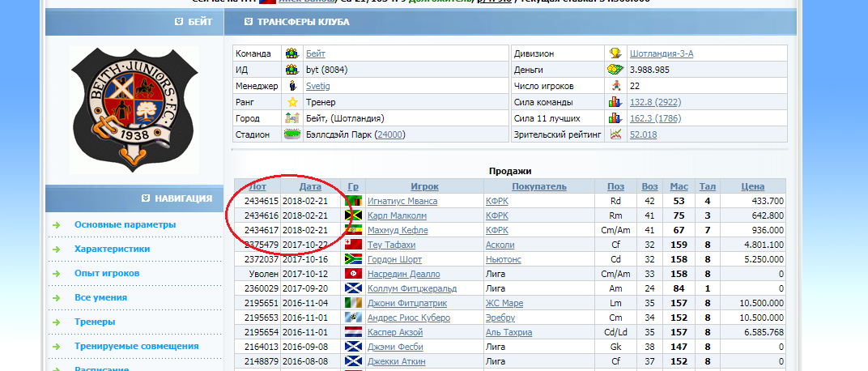
Task: Go to Тренеры in navigation menu
Action: coord(95,322)
